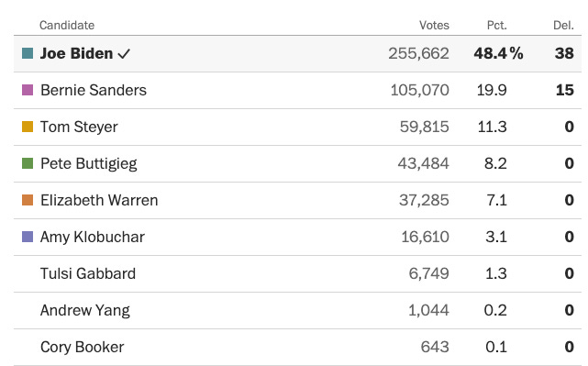Select the Tulsi Gabbard row name
Screen dimensions: 588x366
tap(88, 273)
